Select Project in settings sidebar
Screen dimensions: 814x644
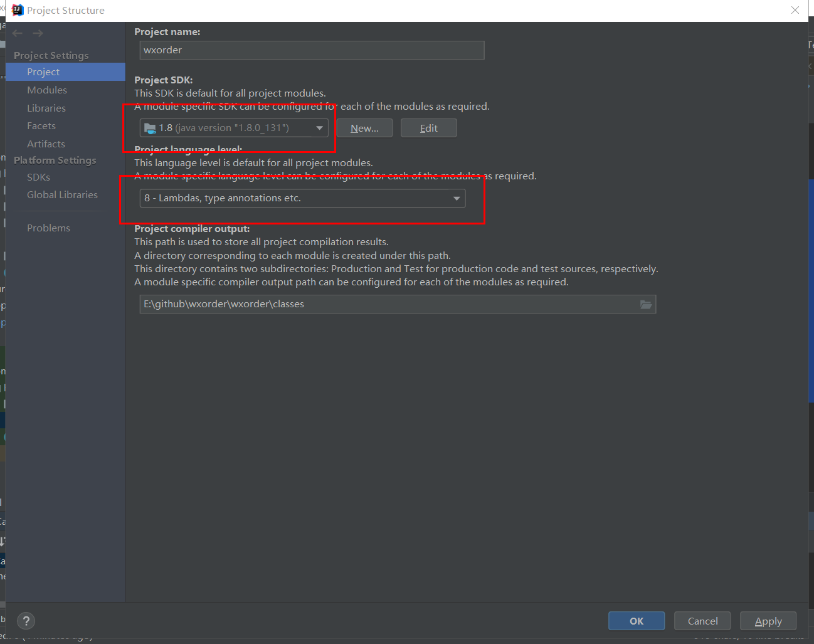(x=66, y=72)
